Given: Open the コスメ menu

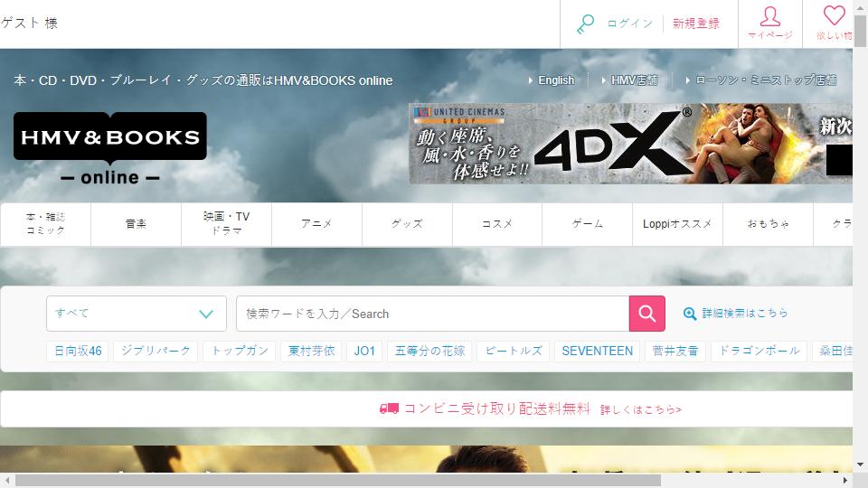Looking at the screenshot, I should [x=497, y=223].
